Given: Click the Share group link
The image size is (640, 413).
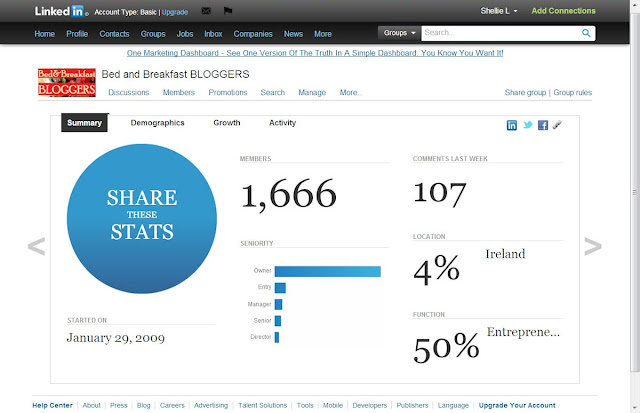Looking at the screenshot, I should (525, 92).
